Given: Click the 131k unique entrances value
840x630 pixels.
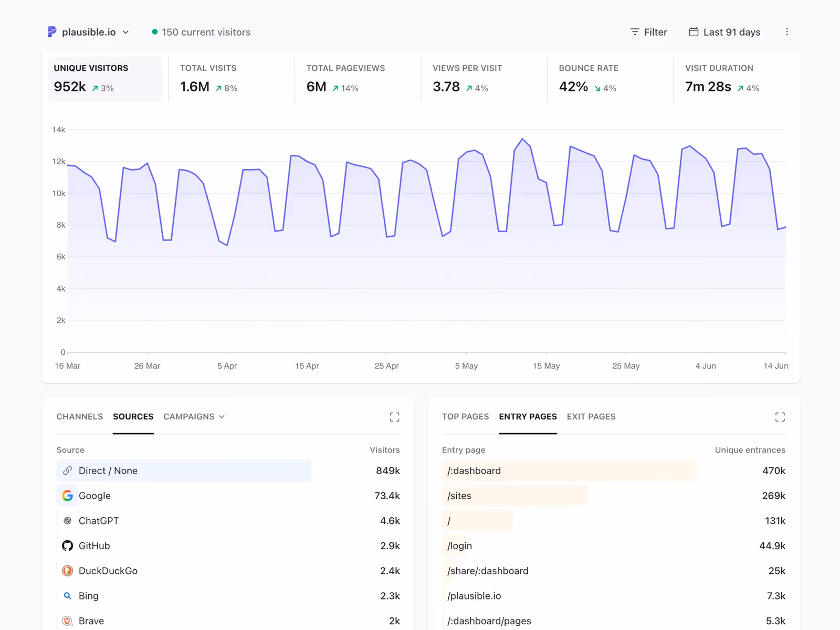Looking at the screenshot, I should click(775, 521).
